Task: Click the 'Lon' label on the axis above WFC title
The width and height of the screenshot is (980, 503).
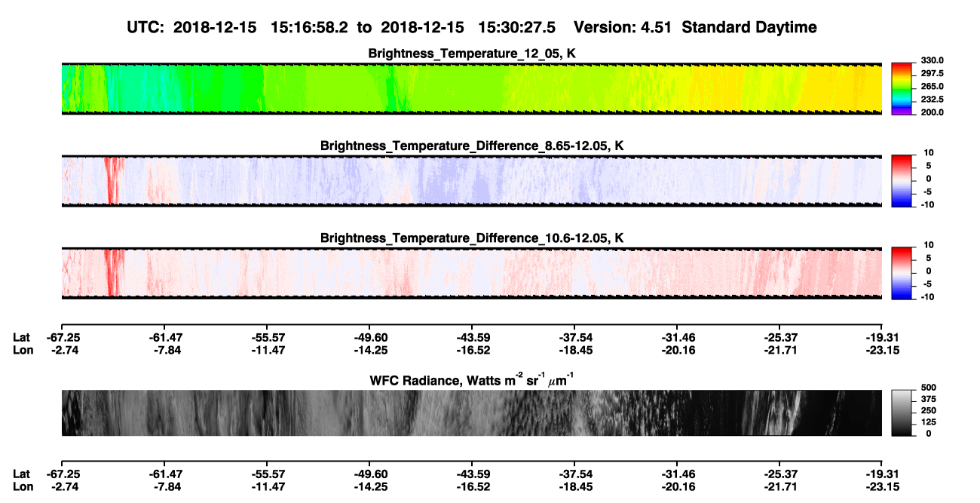Action: 22,349
